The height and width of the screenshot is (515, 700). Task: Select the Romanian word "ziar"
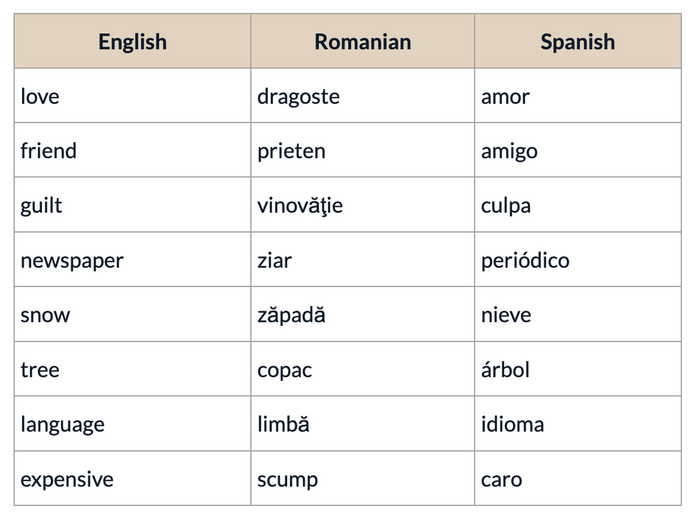click(x=275, y=261)
